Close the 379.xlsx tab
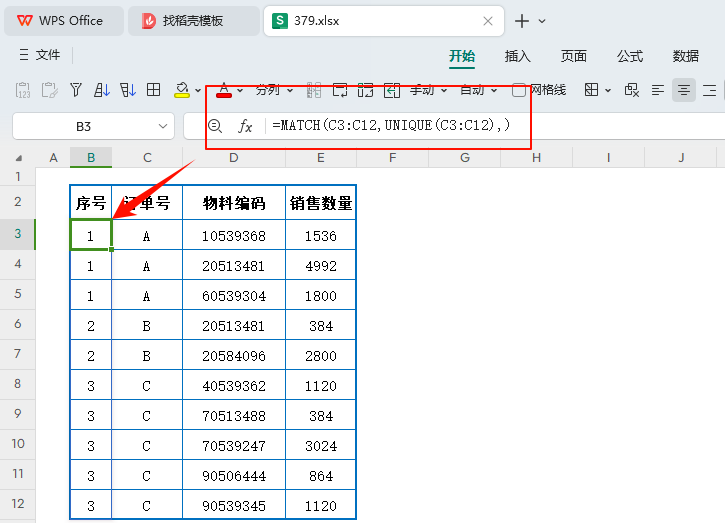The width and height of the screenshot is (725, 523). [x=488, y=21]
